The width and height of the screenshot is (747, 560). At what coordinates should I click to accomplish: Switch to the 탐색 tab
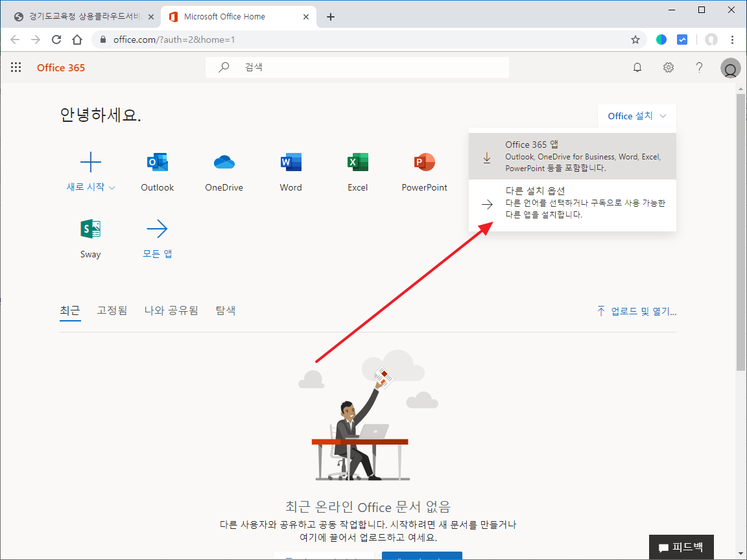point(226,311)
